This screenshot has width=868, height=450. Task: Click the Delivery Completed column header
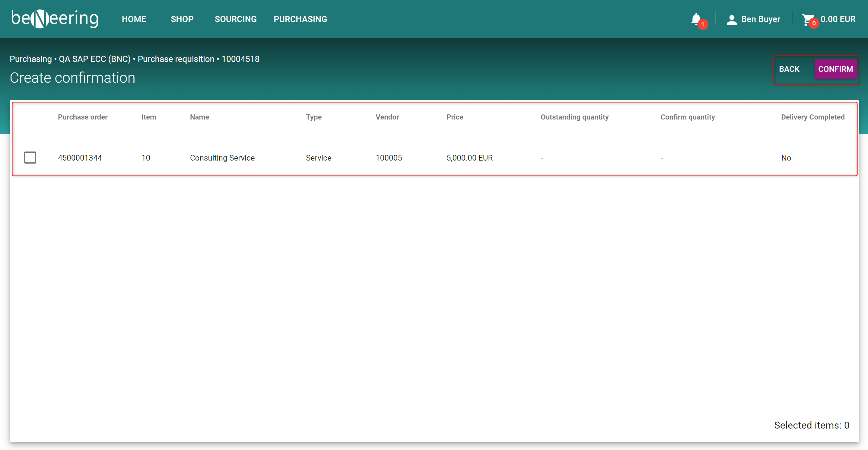[x=812, y=117]
